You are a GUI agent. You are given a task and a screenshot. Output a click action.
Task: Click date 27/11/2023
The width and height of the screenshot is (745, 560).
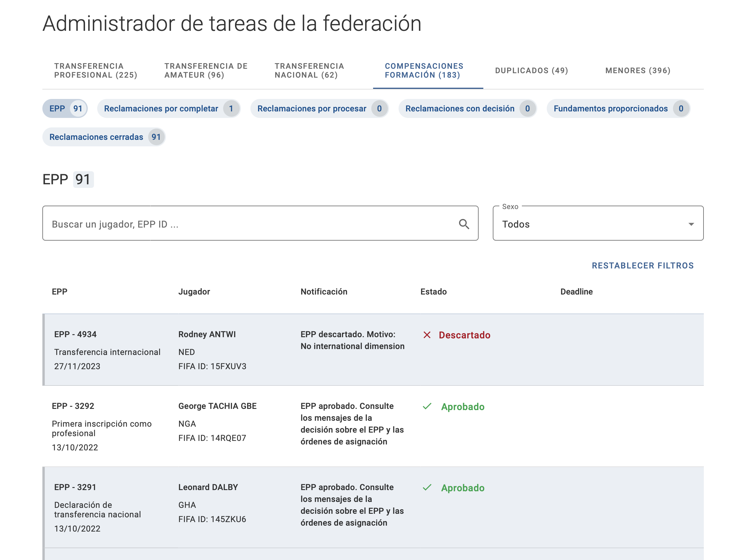tap(77, 367)
